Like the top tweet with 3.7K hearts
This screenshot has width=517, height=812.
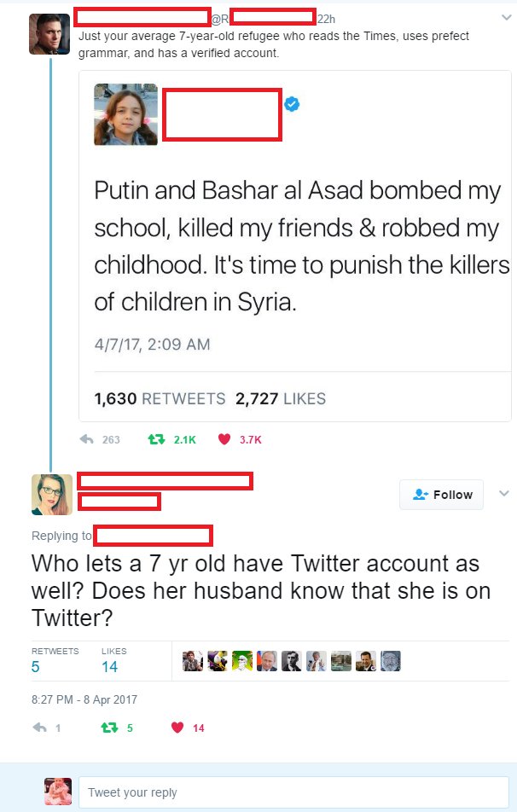225,439
